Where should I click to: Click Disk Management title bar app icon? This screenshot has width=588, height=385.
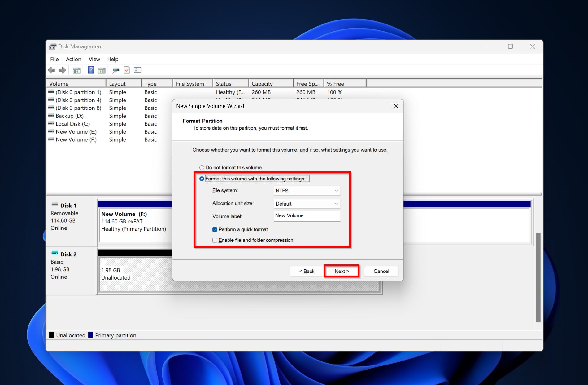53,46
